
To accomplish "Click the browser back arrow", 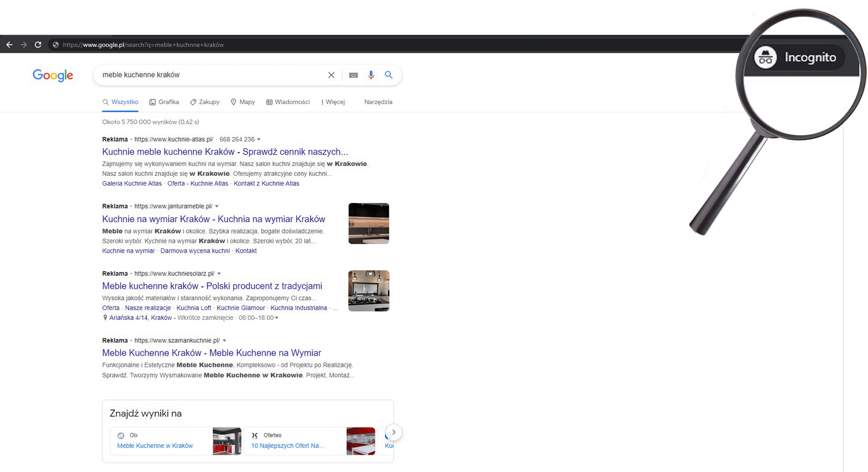I will [9, 45].
